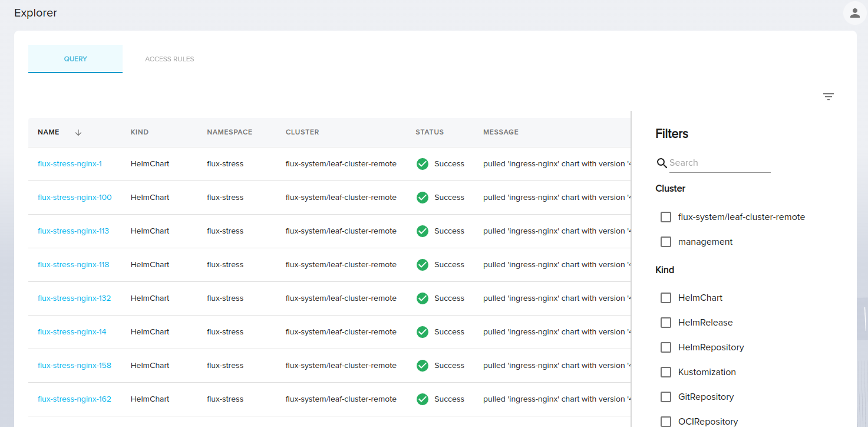Tick the Kustomization kind filter
This screenshot has height=427, width=868.
click(x=666, y=372)
